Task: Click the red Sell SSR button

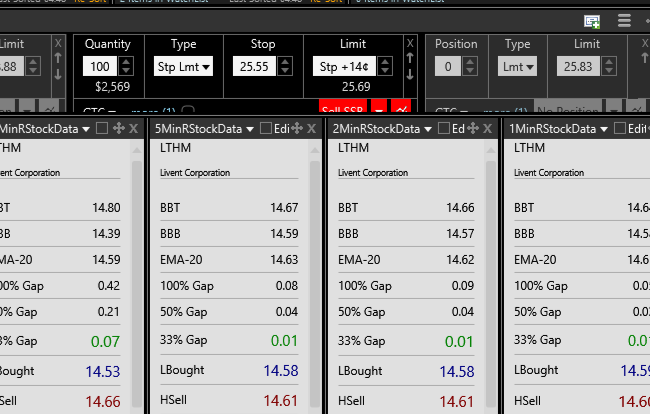Action: [343, 107]
